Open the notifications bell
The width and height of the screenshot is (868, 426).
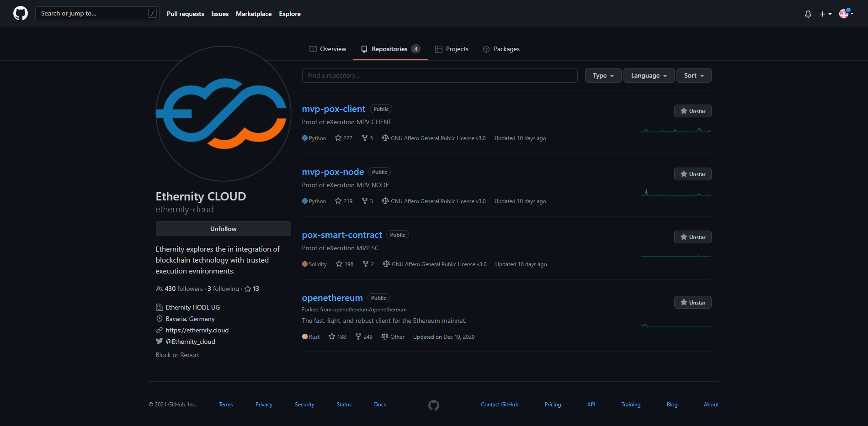point(808,14)
